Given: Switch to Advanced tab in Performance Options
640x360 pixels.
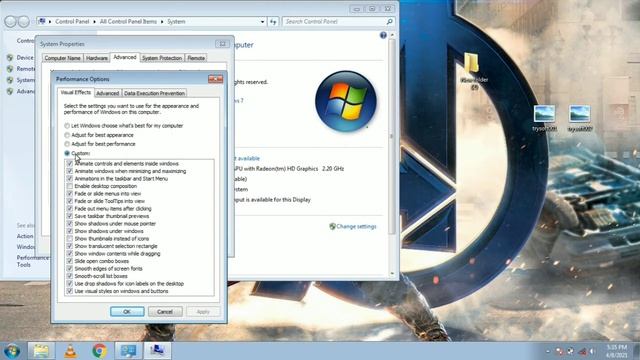Looking at the screenshot, I should point(107,93).
